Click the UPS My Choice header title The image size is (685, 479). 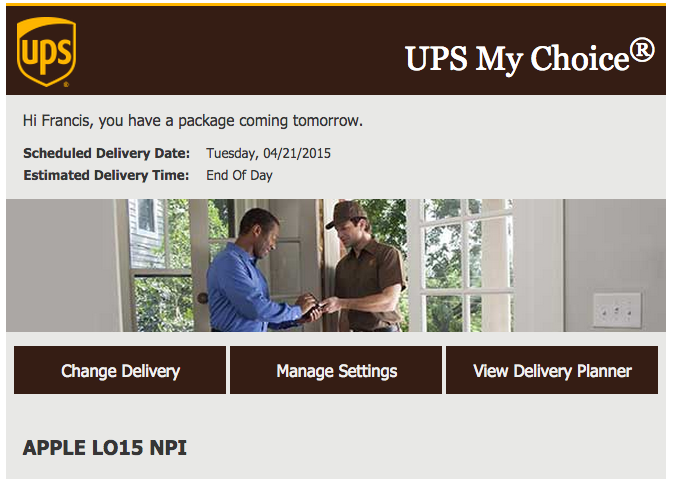click(x=529, y=57)
